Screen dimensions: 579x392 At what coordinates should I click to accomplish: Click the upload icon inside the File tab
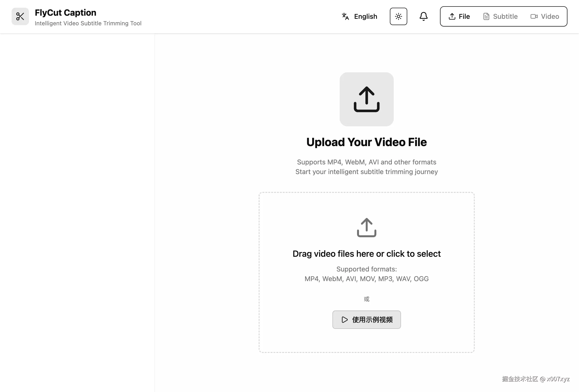point(452,16)
